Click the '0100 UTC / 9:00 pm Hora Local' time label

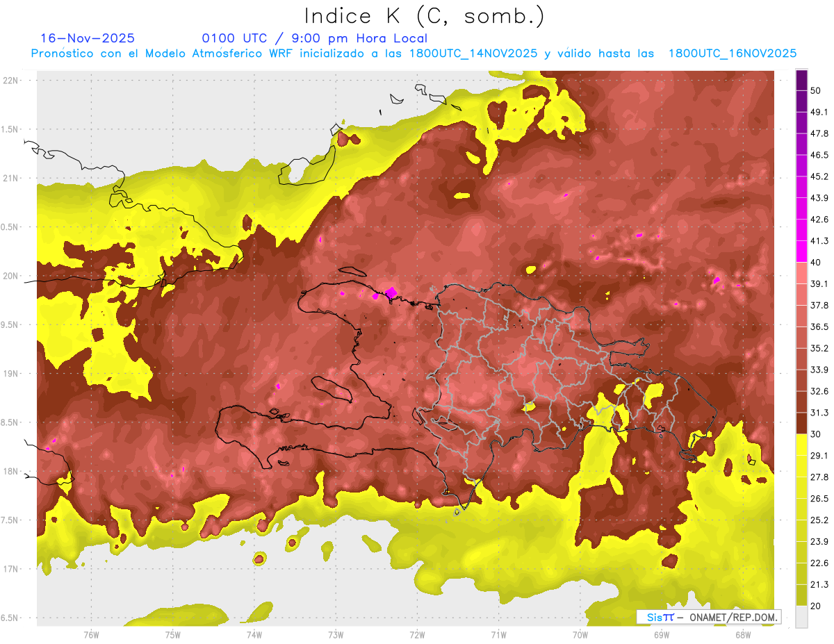[x=315, y=38]
